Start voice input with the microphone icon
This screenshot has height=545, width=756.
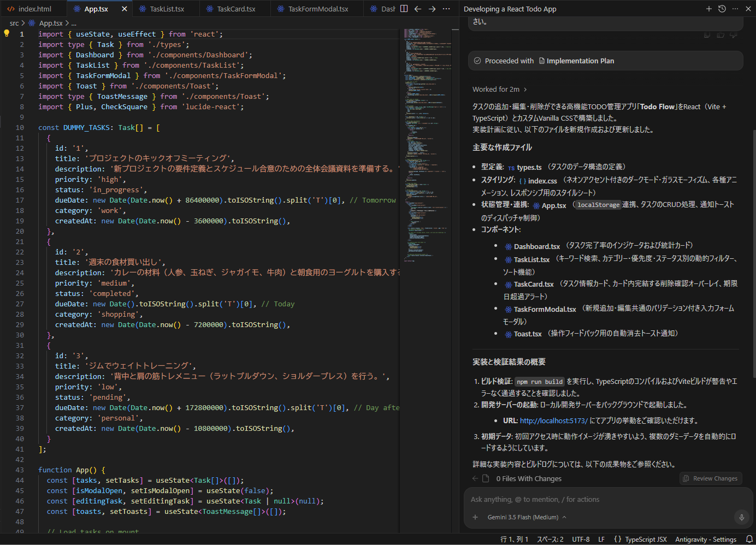741,517
